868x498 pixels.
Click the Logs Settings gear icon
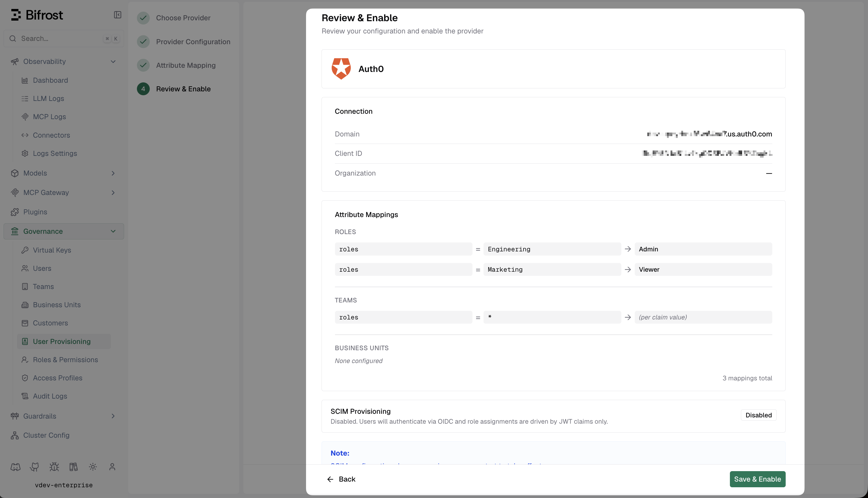pos(25,153)
